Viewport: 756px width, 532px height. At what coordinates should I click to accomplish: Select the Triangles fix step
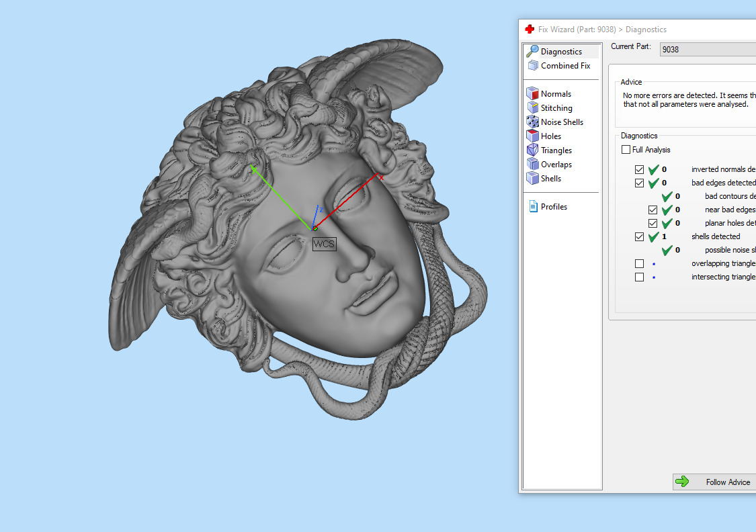[x=549, y=150]
